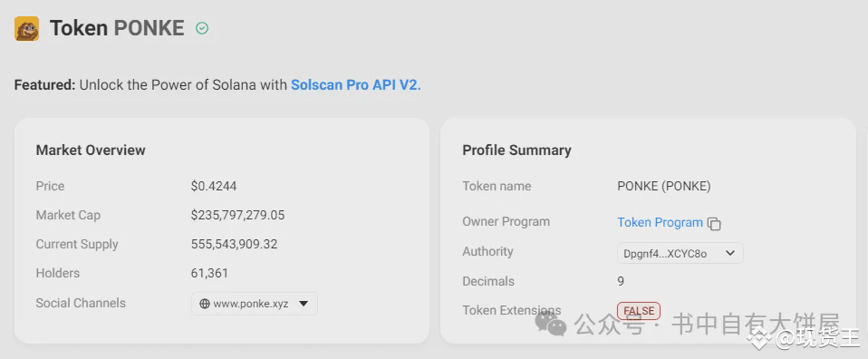Click the Market Overview card title
This screenshot has height=359, width=868.
(x=91, y=150)
